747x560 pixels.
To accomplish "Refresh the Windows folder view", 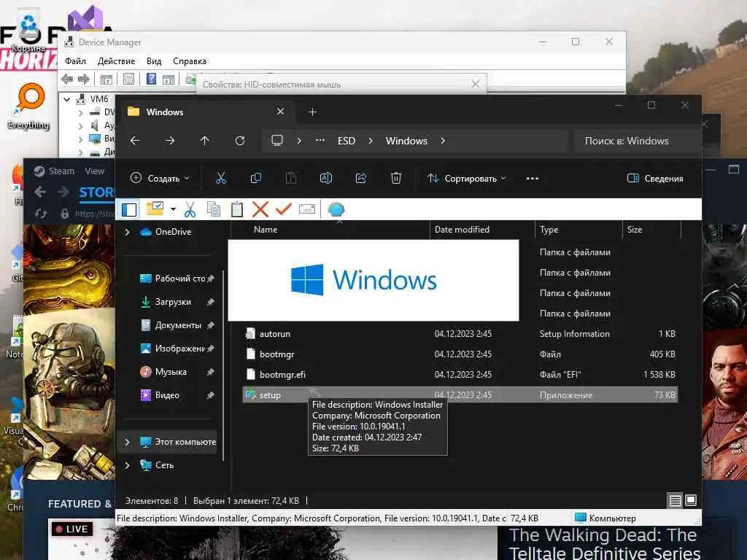I will tap(239, 141).
